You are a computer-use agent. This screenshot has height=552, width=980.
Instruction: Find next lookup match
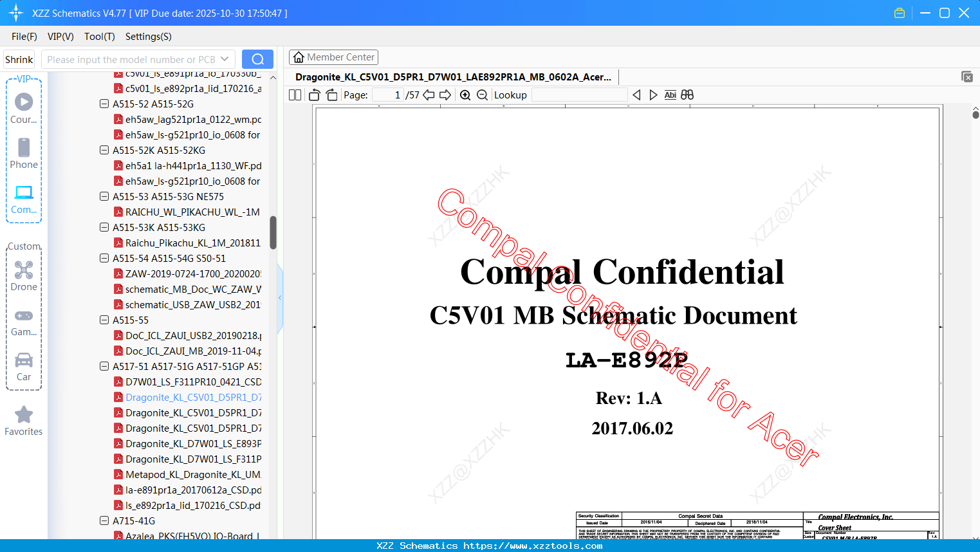[653, 95]
